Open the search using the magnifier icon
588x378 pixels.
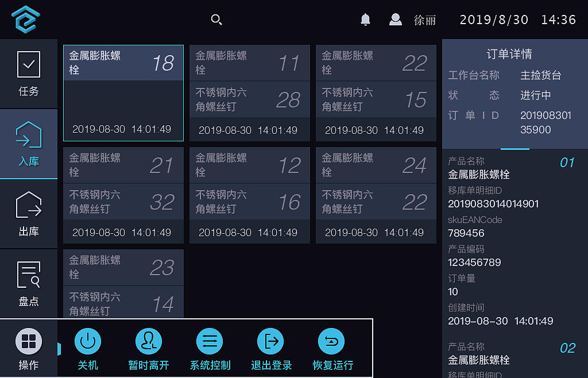point(216,19)
